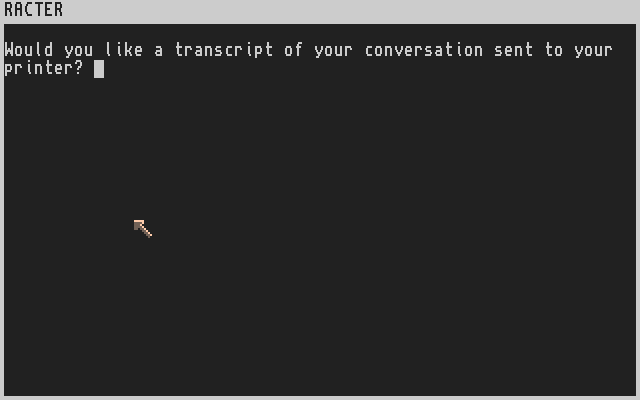Viewport: 640px width, 400px height.
Task: Click the word "printer?" on second line
Action: coord(44,69)
